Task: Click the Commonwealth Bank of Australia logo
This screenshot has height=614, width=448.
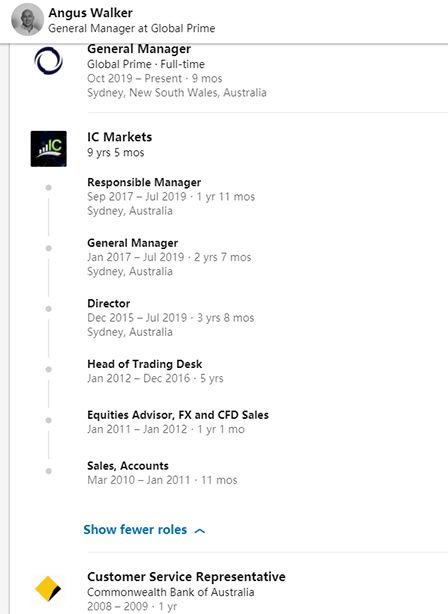Action: click(x=49, y=589)
